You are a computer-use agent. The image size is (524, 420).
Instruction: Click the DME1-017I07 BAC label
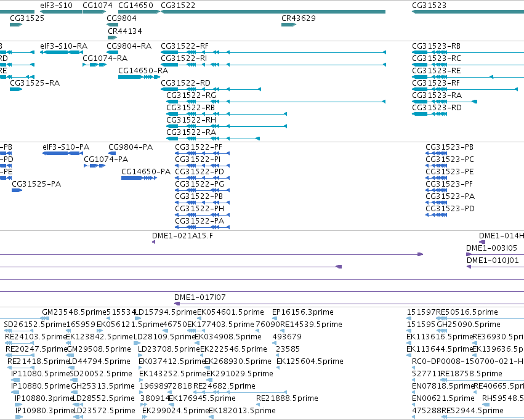pyautogui.click(x=200, y=297)
